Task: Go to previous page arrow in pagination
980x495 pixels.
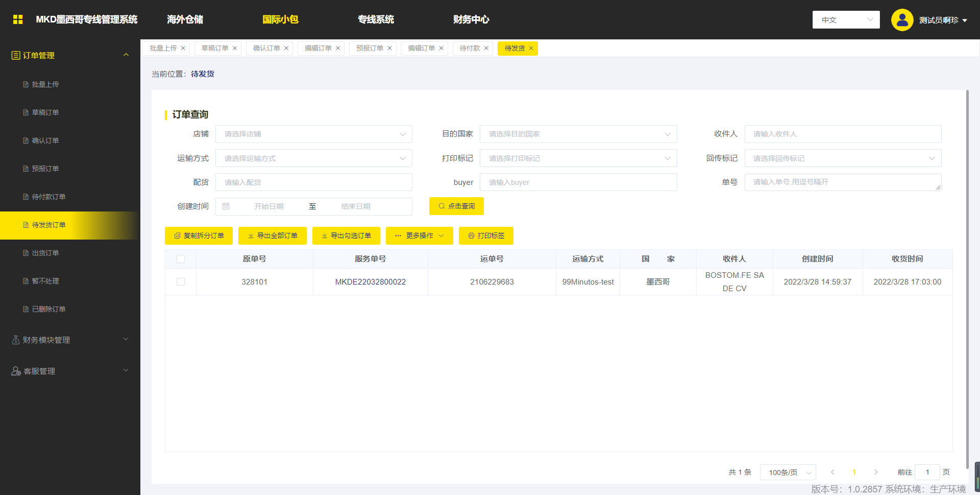Action: (832, 472)
